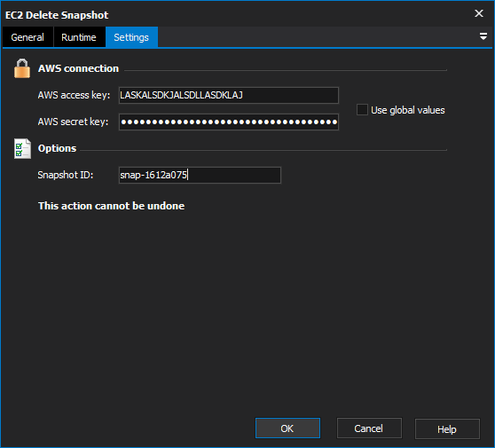
Task: Click the Use global values label text
Action: click(x=408, y=110)
